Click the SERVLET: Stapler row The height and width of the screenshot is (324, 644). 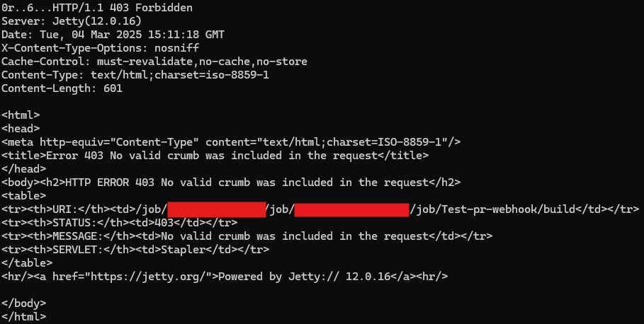tap(135, 249)
